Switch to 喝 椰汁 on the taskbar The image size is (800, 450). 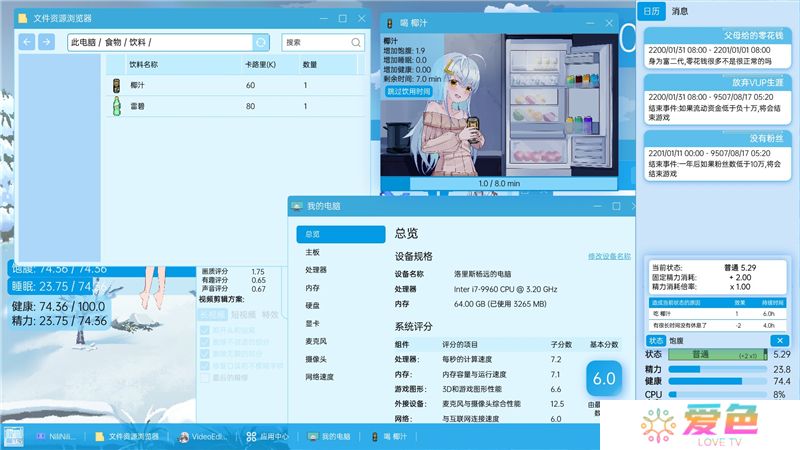[x=389, y=437]
